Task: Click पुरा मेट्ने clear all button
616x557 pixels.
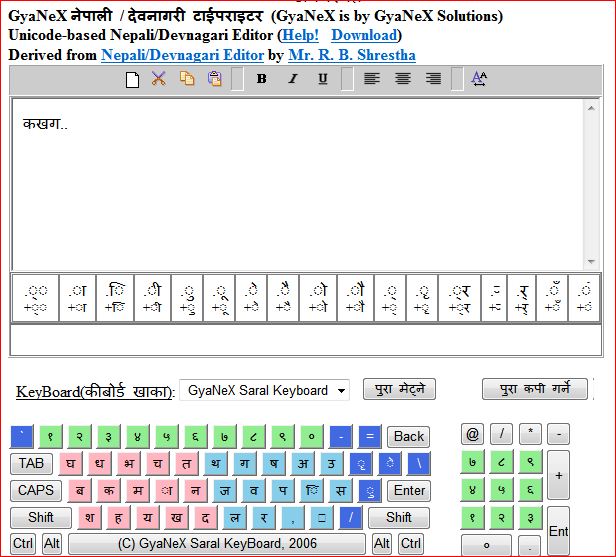Action: point(399,389)
